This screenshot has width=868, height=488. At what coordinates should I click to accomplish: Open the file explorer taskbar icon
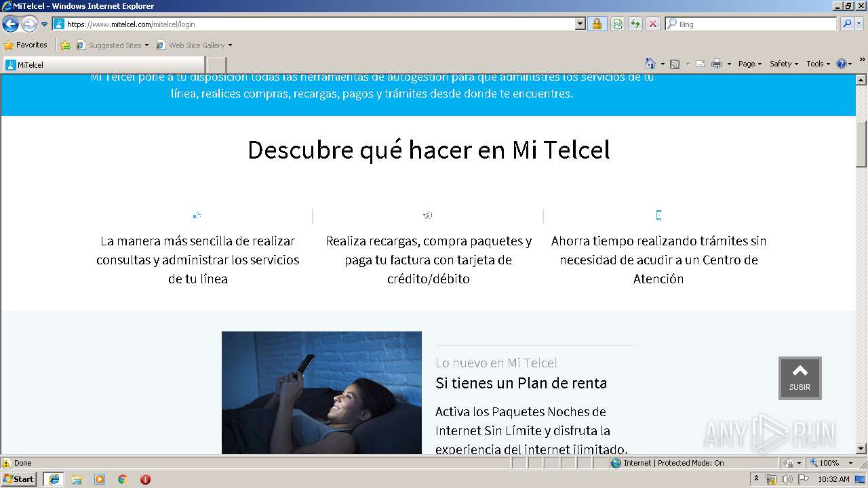(x=77, y=479)
